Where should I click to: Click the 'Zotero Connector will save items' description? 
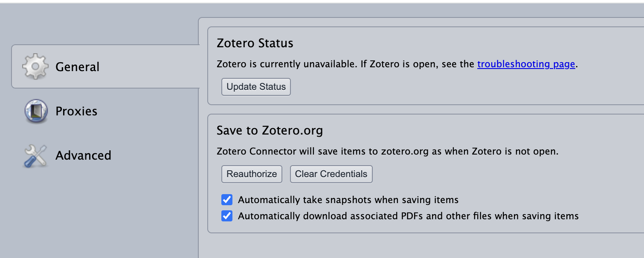(387, 151)
